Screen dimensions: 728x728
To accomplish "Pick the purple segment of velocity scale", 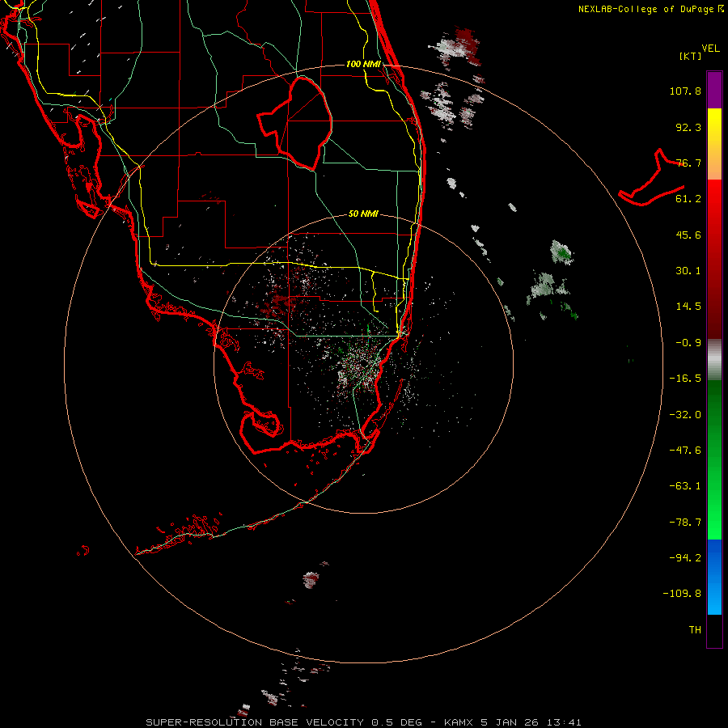I will [x=714, y=91].
